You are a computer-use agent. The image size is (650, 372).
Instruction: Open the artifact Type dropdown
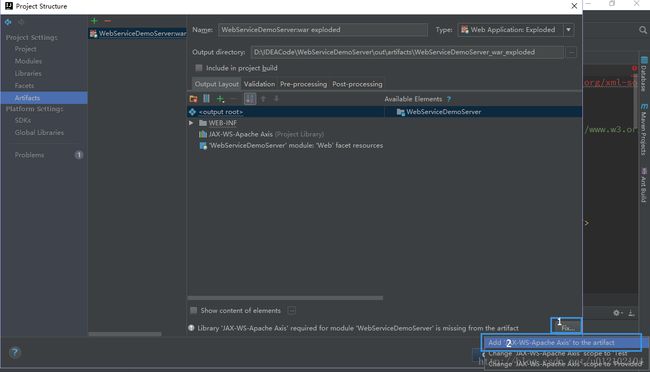568,29
